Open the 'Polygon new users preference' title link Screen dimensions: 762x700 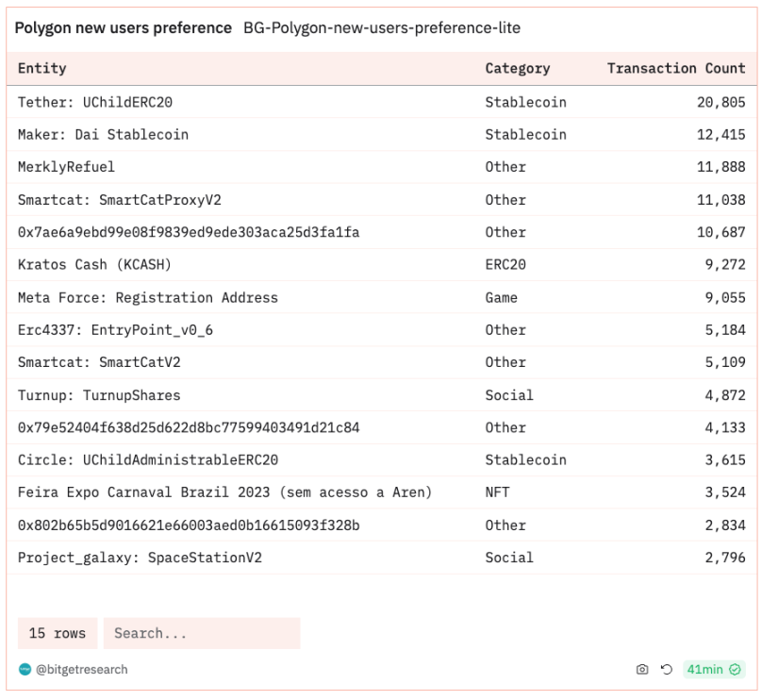(123, 28)
